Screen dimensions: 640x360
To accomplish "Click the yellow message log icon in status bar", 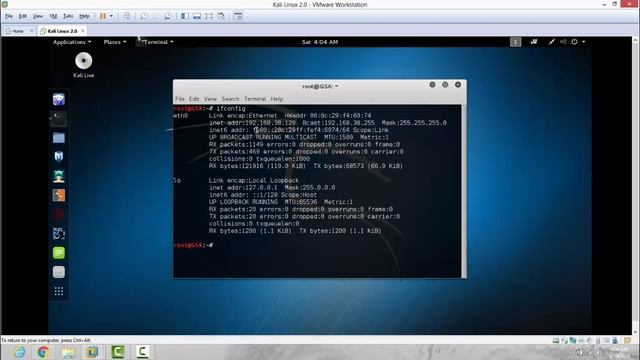I will tap(627, 340).
